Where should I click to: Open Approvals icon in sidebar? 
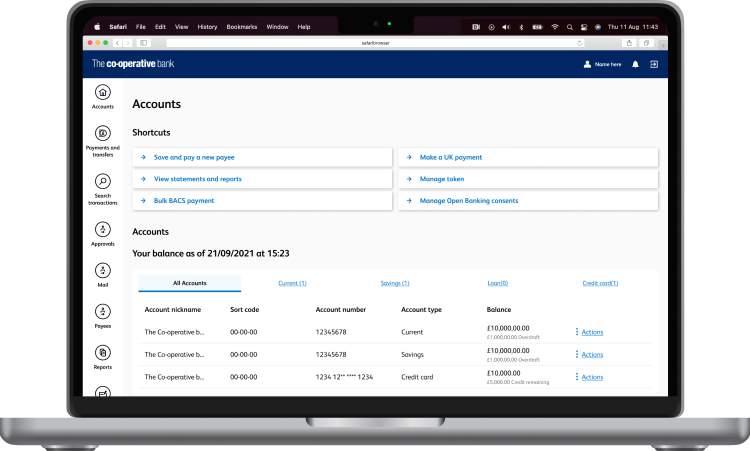[x=102, y=230]
